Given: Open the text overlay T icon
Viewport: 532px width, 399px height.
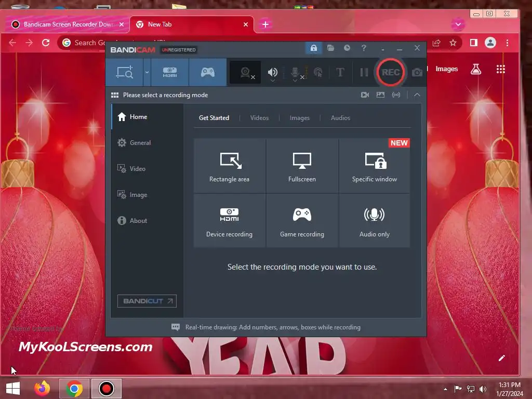Looking at the screenshot, I should [x=340, y=72].
